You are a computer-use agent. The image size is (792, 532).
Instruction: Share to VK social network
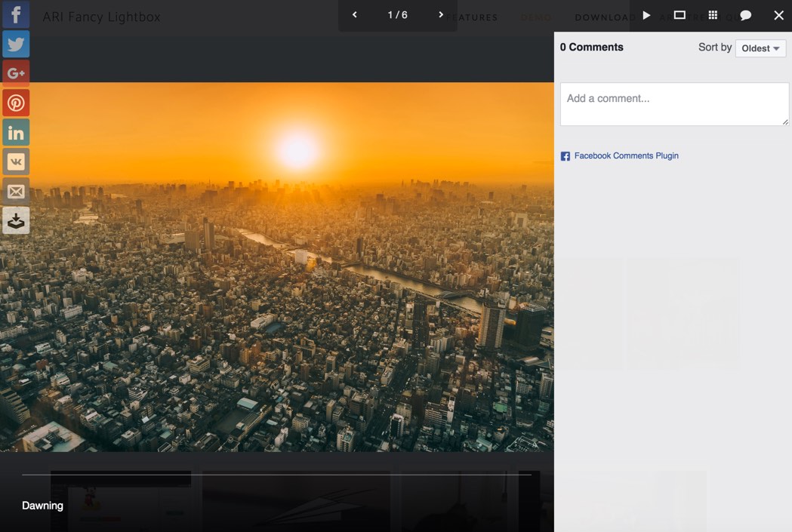(x=16, y=161)
